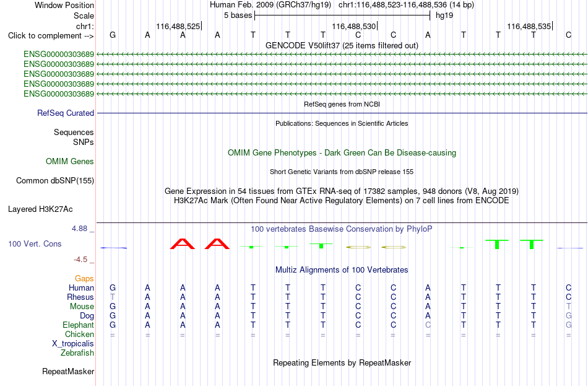Viewport: 588px width, 386px height.
Task: Click the Zebrafish alignment row label
Action: pyautogui.click(x=77, y=353)
